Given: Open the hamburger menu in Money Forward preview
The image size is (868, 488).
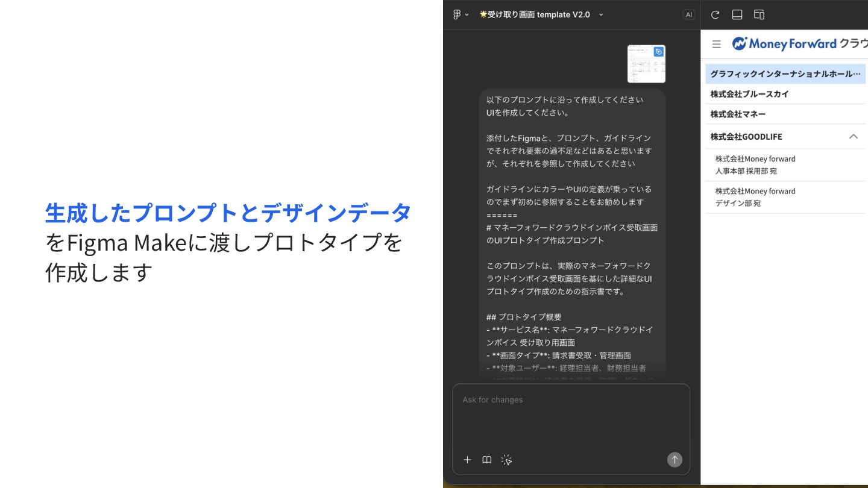Looking at the screenshot, I should 717,44.
